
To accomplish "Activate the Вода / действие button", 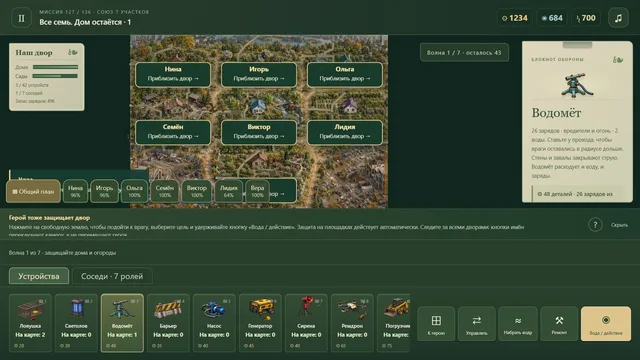I will pos(606,324).
